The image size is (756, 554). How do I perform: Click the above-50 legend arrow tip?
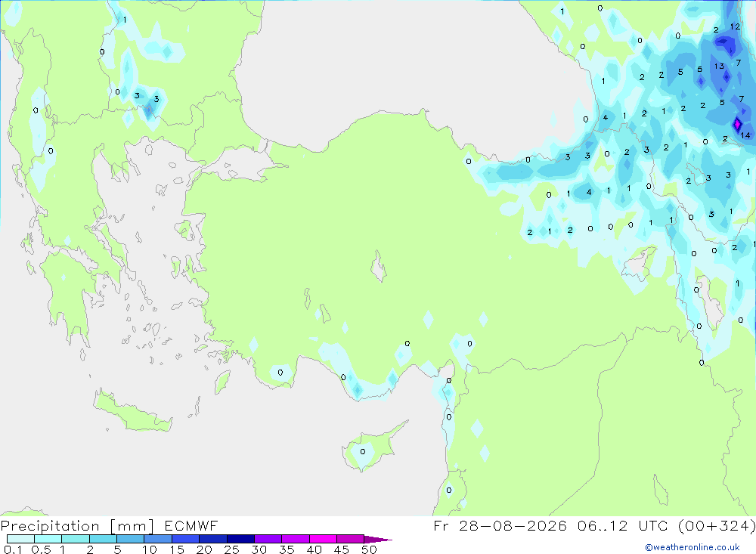[x=378, y=540]
